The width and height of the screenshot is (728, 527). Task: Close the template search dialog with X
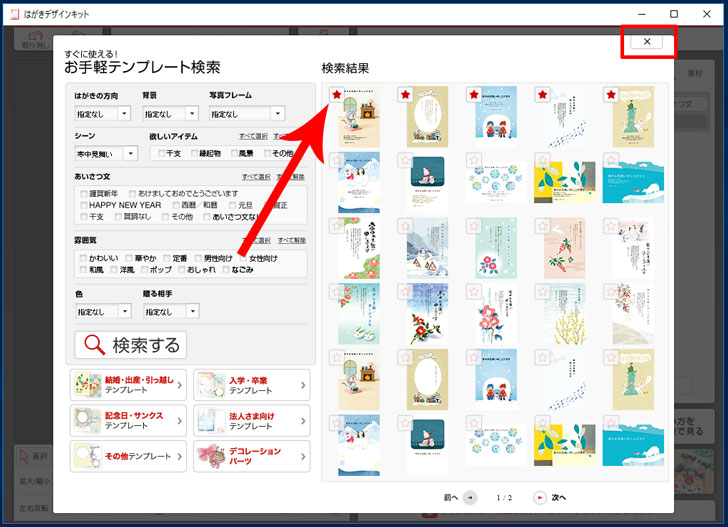(647, 41)
